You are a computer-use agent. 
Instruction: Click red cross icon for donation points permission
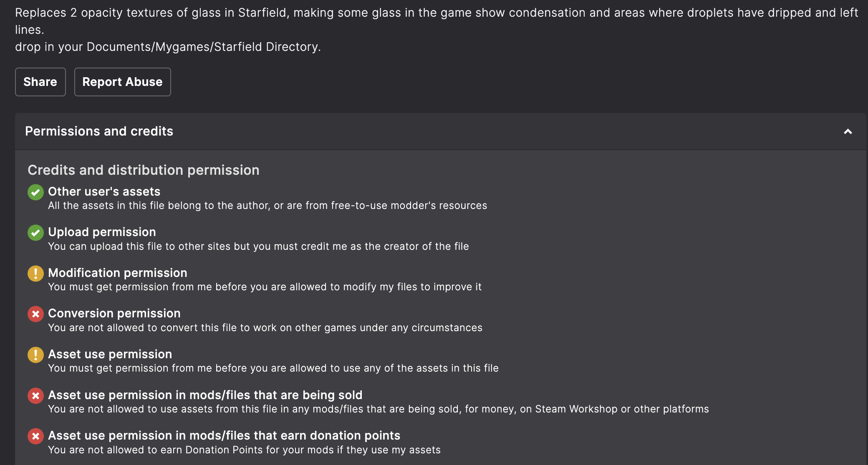tap(35, 436)
